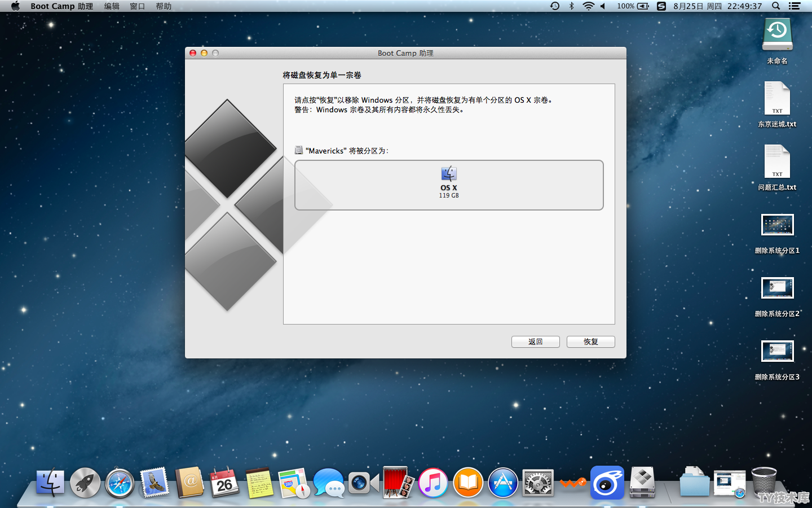
Task: Open the Wi-Fi status menu
Action: [x=588, y=6]
